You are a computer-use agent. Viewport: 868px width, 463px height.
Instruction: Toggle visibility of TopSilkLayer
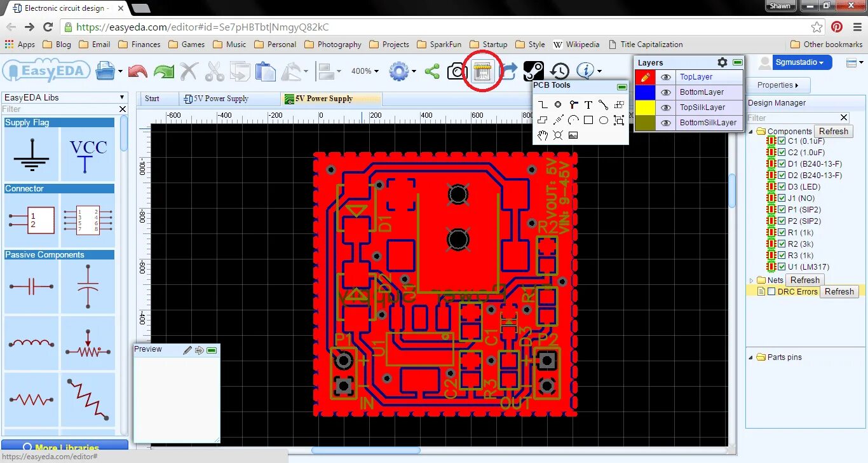(x=666, y=107)
